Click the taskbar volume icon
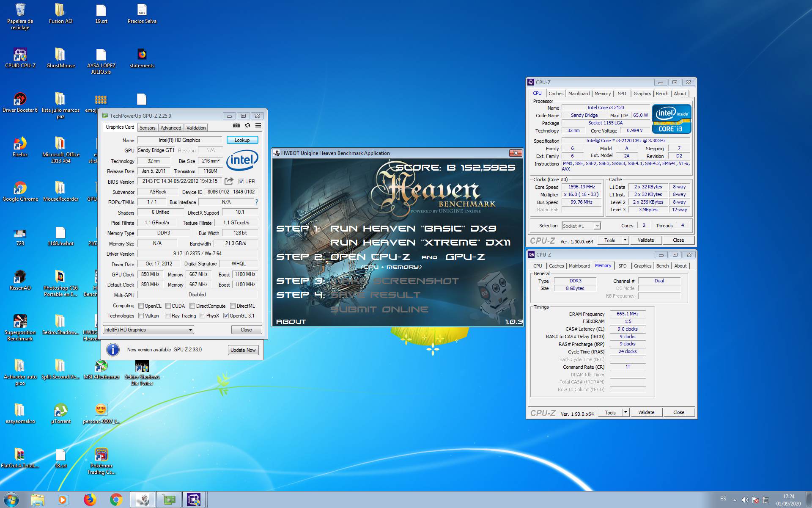The height and width of the screenshot is (508, 812). click(x=745, y=500)
